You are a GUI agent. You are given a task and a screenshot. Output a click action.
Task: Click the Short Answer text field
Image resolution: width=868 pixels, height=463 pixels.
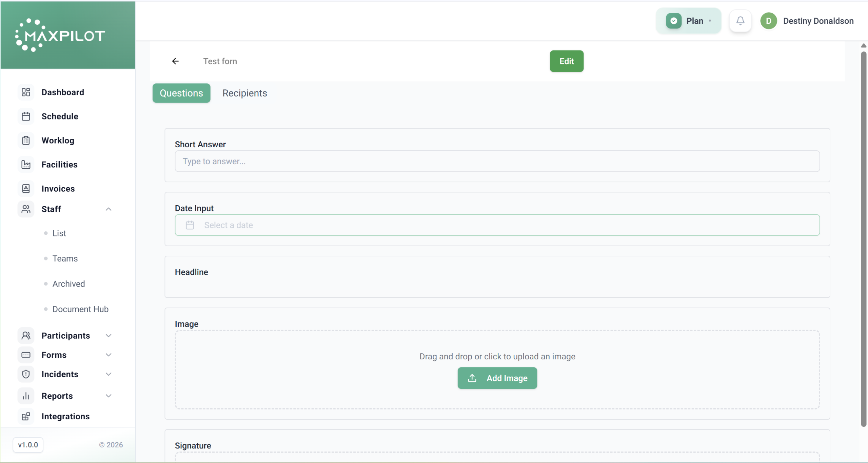click(x=497, y=161)
